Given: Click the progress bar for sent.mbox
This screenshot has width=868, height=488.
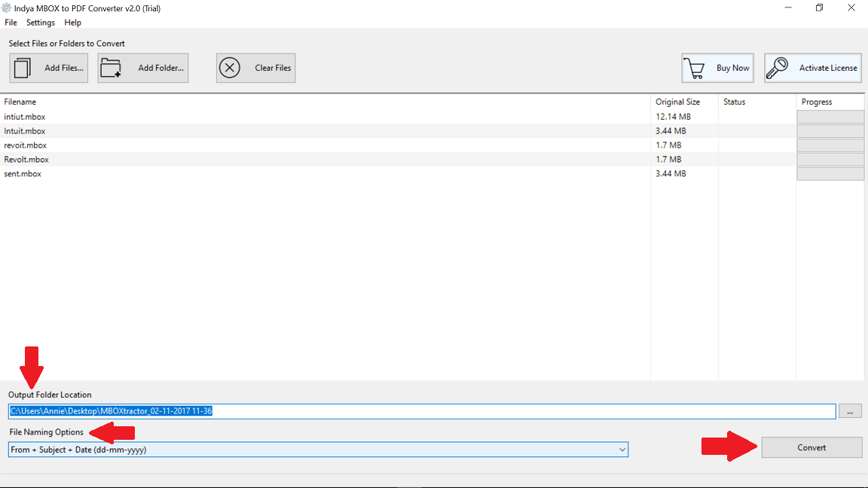Looking at the screenshot, I should pos(830,174).
